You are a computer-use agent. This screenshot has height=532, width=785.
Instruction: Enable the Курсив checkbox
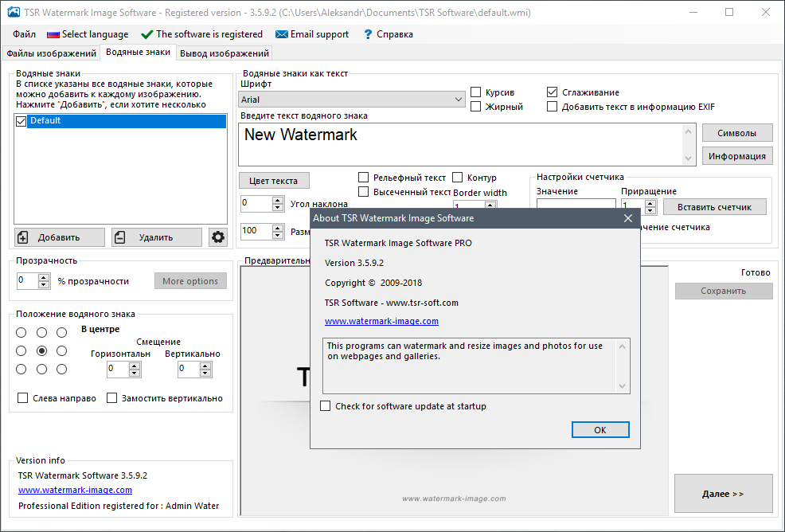pyautogui.click(x=476, y=92)
